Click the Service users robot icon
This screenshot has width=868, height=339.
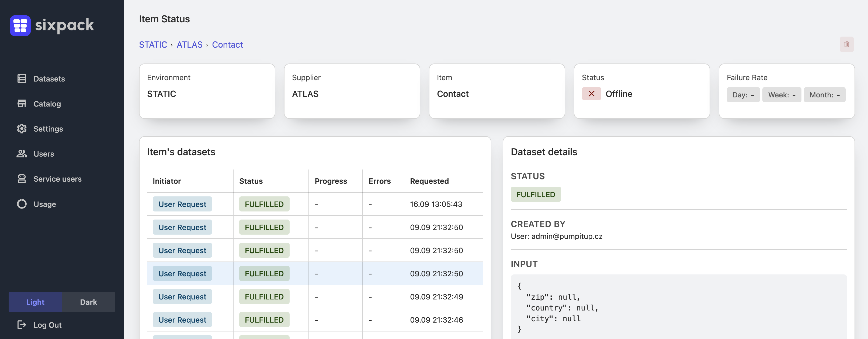click(x=22, y=179)
